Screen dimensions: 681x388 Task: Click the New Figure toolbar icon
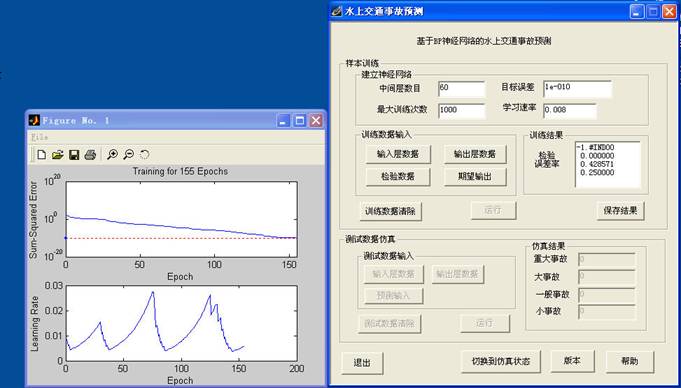click(41, 155)
